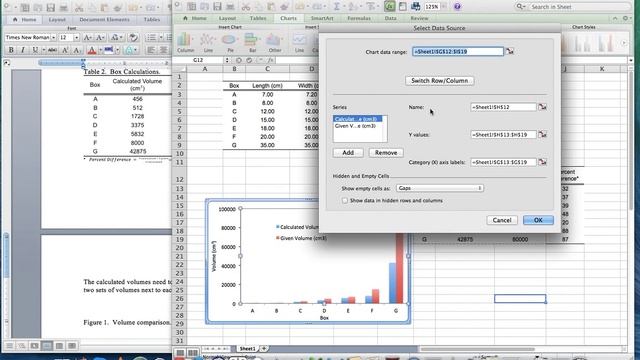Apply Italic in Word ribbon
640x360 pixels.
(x=22, y=50)
